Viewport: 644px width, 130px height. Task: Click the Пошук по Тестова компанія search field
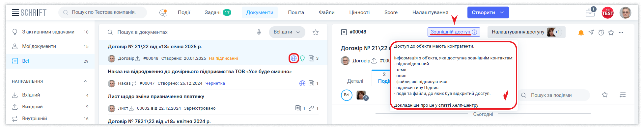[x=102, y=12]
